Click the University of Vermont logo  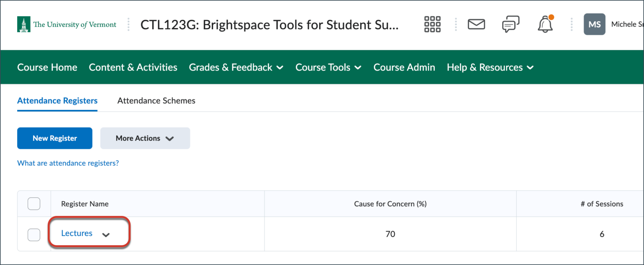point(66,24)
